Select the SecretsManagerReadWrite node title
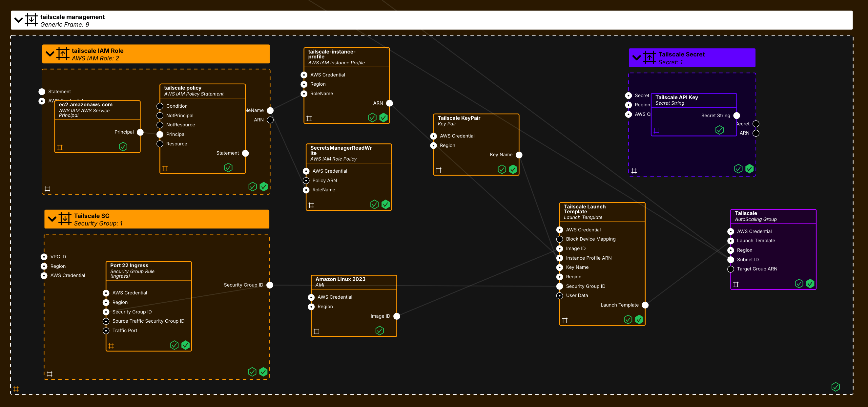Screen dimensions: 868x407 point(341,150)
